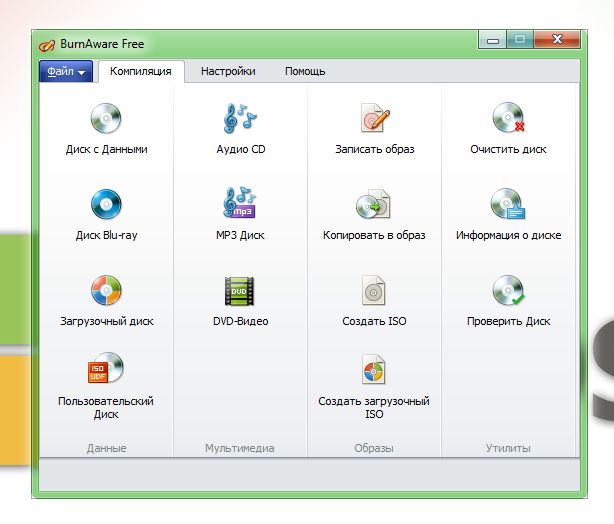Start the Аудио CD music note icon
Screen dimensions: 614x524
(x=240, y=119)
